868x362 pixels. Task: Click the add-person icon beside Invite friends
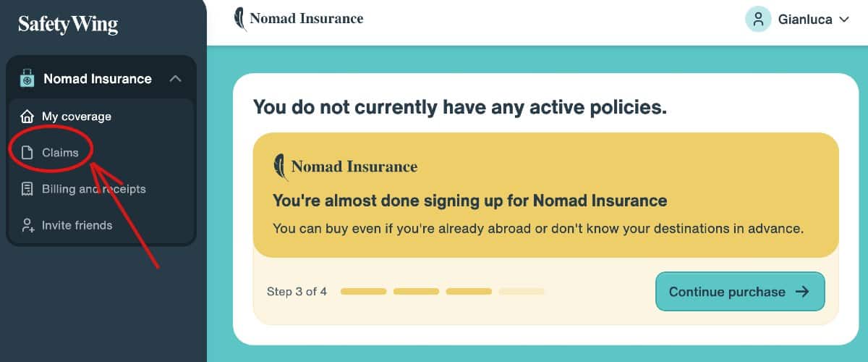[27, 225]
